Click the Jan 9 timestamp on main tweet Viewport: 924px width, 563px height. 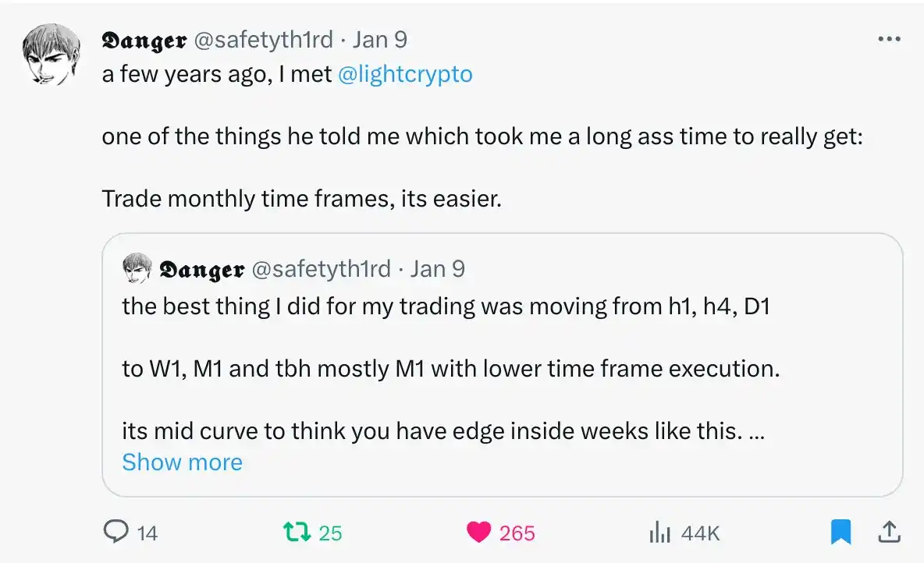coord(379,39)
